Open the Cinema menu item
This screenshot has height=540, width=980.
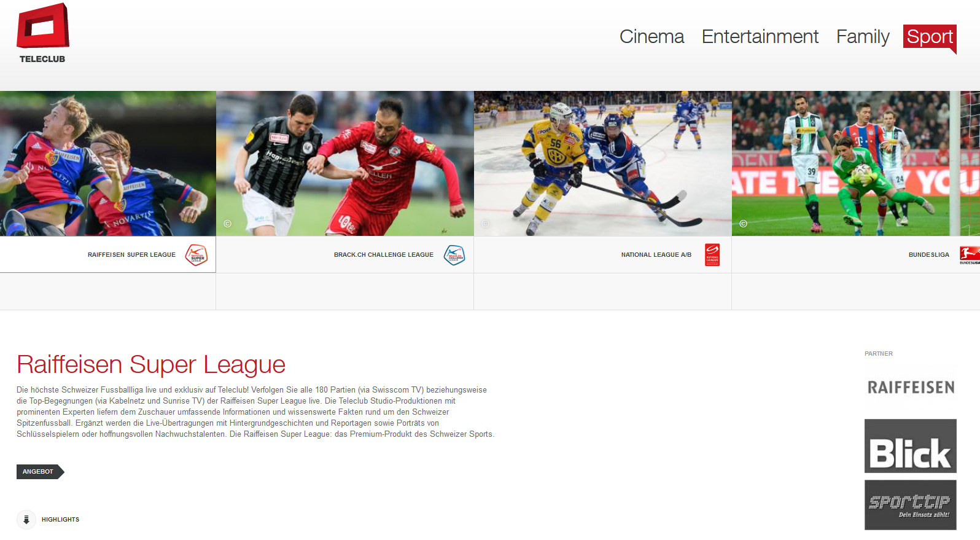click(651, 36)
